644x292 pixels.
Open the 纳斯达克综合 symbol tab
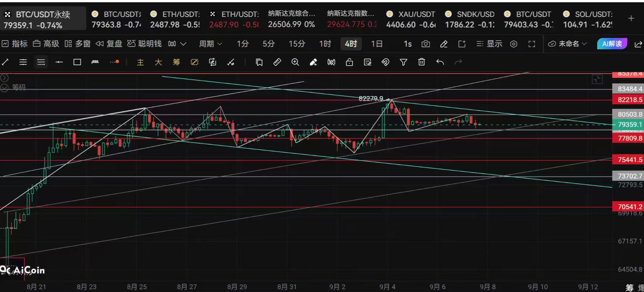click(x=292, y=20)
